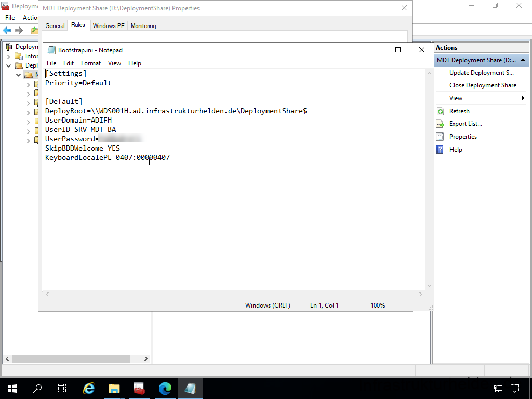Collapse the Deployment Shares tree node
The height and width of the screenshot is (399, 532).
click(x=9, y=65)
